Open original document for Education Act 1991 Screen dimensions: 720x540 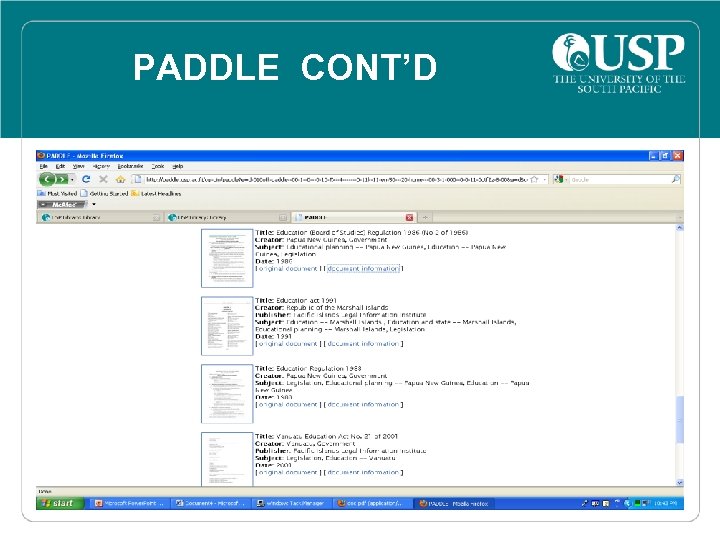coord(287,343)
